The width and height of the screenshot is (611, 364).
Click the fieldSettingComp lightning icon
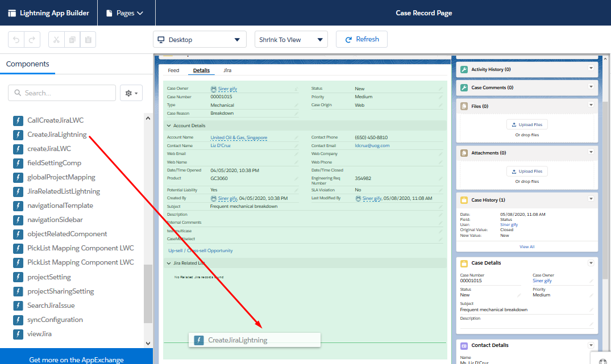(x=18, y=163)
